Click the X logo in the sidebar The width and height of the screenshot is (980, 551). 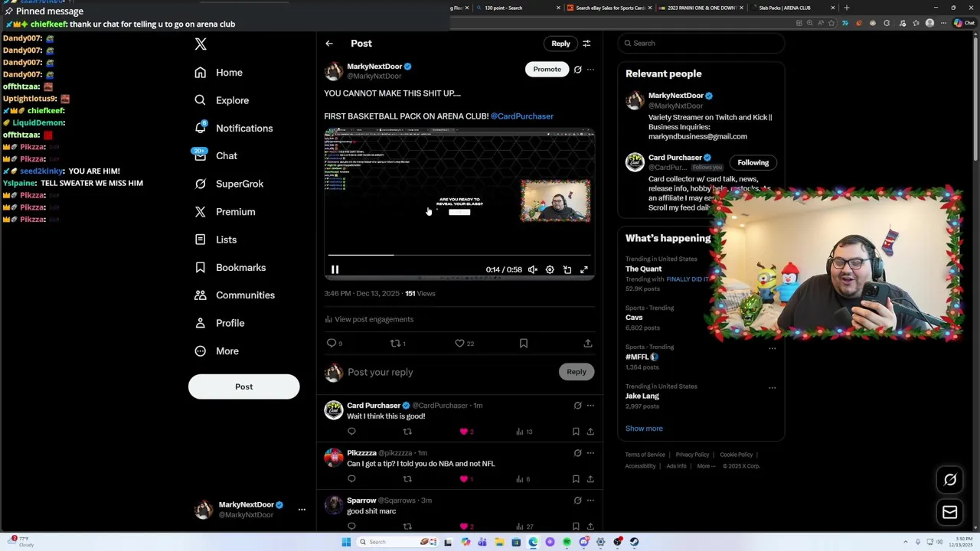pyautogui.click(x=201, y=44)
